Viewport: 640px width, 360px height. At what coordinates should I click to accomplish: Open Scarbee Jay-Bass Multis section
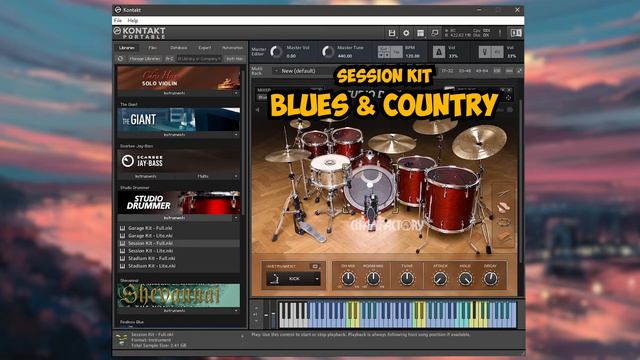pos(203,176)
